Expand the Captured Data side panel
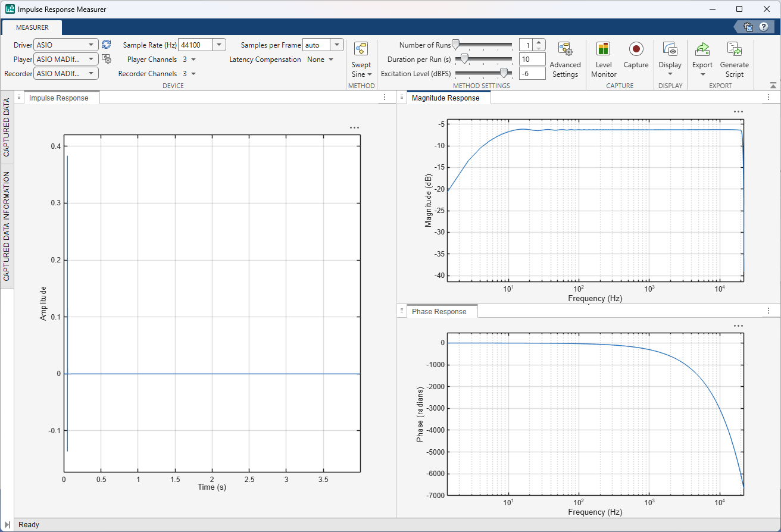This screenshot has height=532, width=781. [7, 128]
